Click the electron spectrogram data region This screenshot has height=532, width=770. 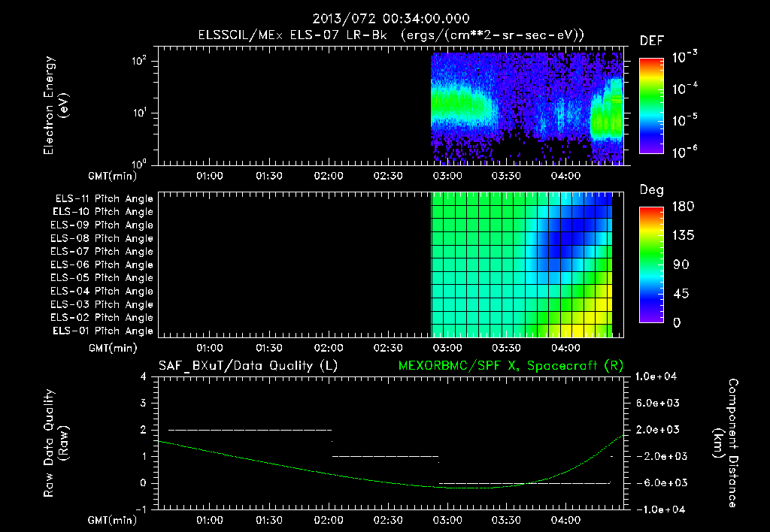point(527,108)
